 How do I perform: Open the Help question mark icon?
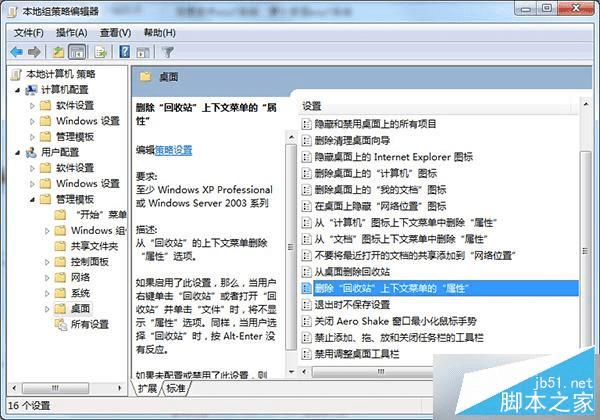125,52
